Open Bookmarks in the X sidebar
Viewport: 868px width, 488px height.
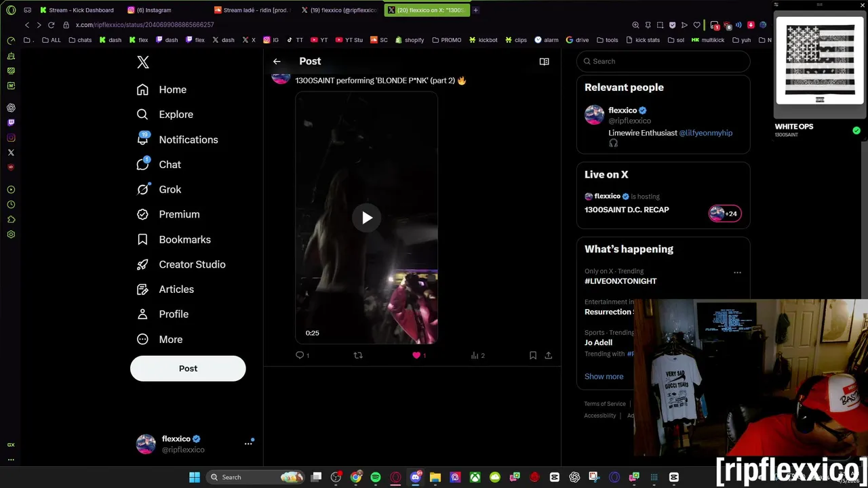(174, 239)
